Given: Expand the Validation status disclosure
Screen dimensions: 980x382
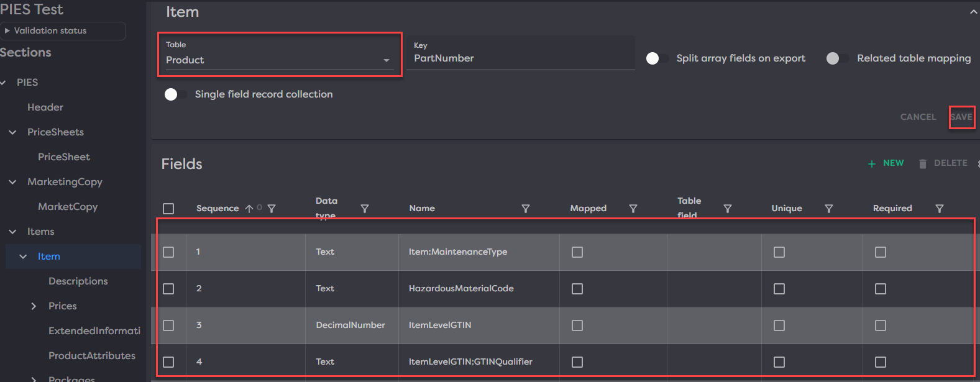Looking at the screenshot, I should [7, 30].
